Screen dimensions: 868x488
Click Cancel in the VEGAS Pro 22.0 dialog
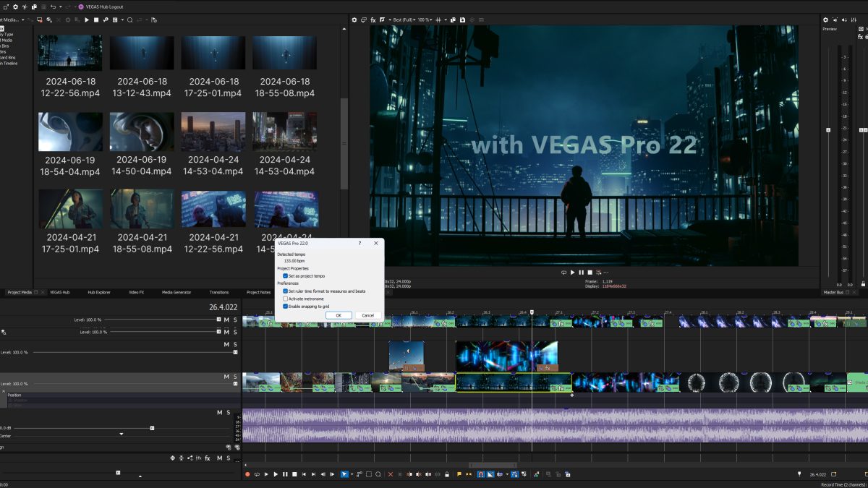pyautogui.click(x=367, y=315)
